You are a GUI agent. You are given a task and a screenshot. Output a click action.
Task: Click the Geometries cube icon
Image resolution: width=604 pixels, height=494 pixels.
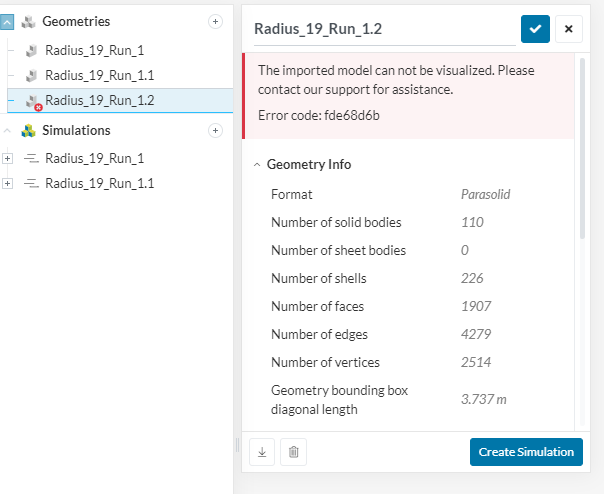tap(29, 22)
